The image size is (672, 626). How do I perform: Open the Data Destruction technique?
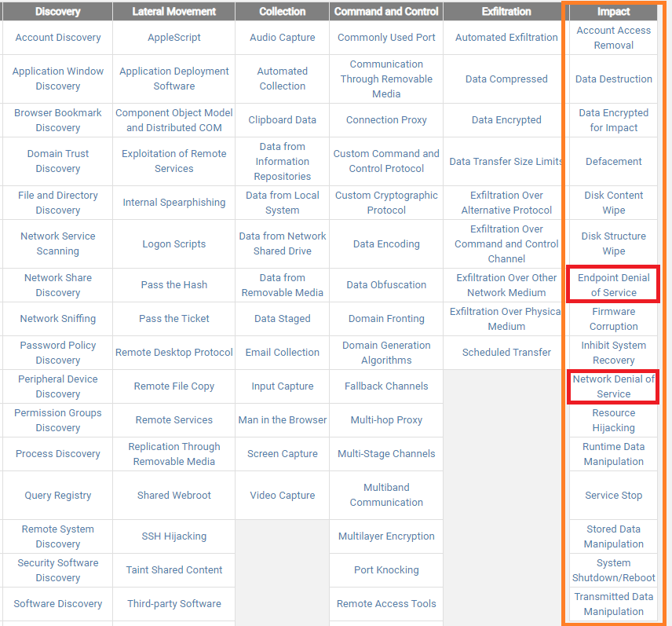pos(613,79)
